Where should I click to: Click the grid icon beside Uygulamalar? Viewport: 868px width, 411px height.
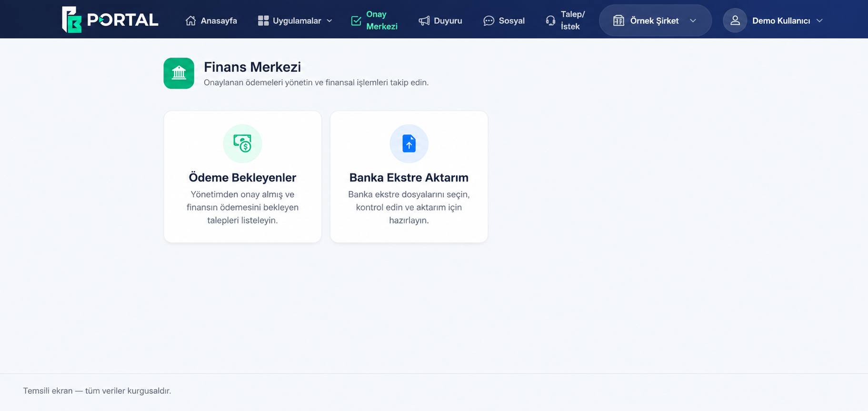pyautogui.click(x=263, y=20)
